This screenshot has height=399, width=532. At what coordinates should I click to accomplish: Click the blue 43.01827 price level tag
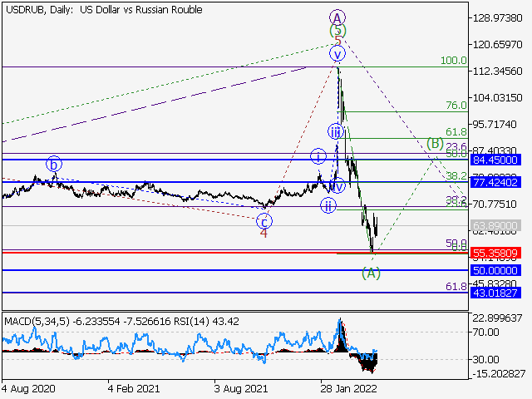[495, 293]
